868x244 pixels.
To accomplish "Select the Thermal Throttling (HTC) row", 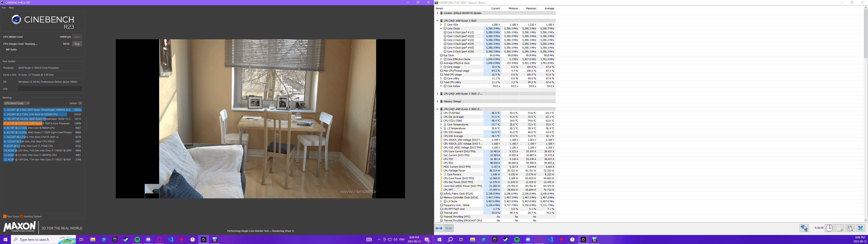I will [495, 217].
